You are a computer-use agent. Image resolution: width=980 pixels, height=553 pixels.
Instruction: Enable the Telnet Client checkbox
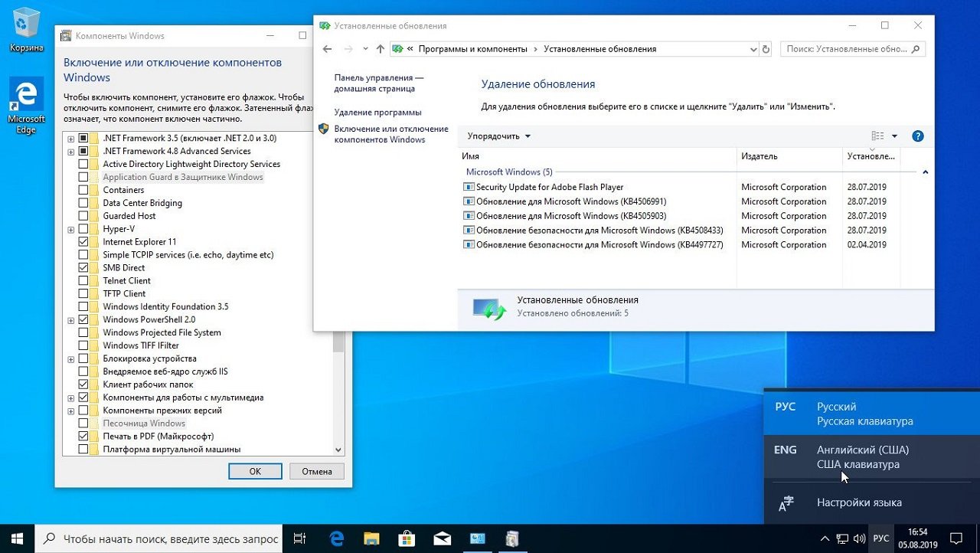point(83,281)
